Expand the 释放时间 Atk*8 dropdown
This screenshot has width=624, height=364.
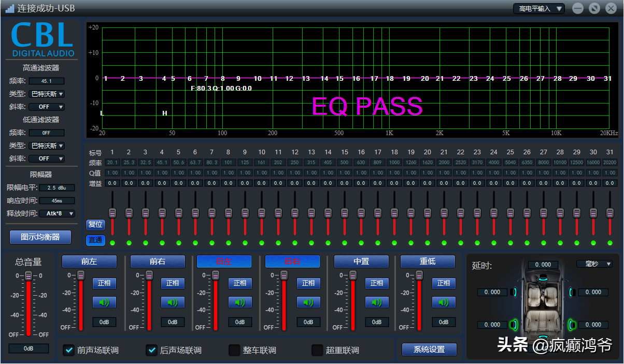(x=56, y=213)
